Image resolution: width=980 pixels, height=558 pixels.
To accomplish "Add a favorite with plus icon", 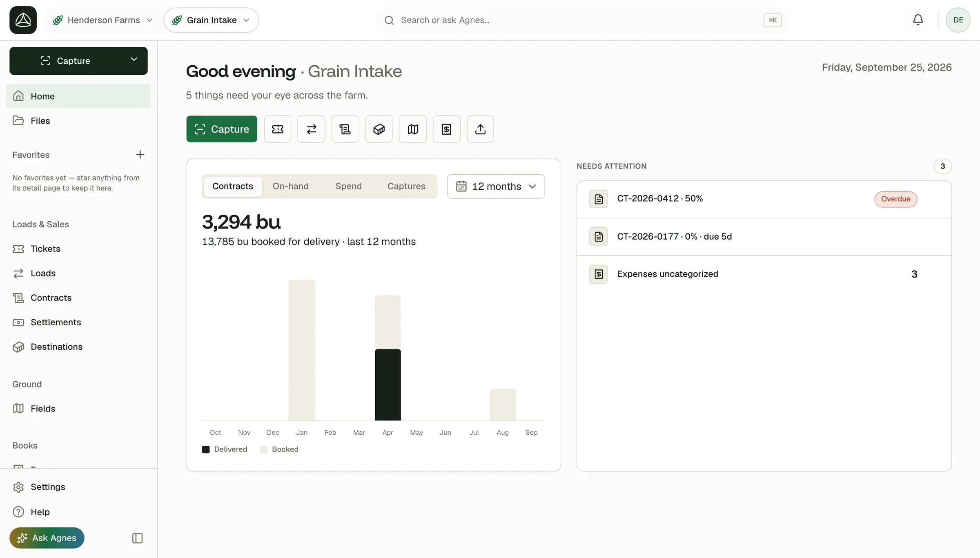I will click(x=140, y=155).
